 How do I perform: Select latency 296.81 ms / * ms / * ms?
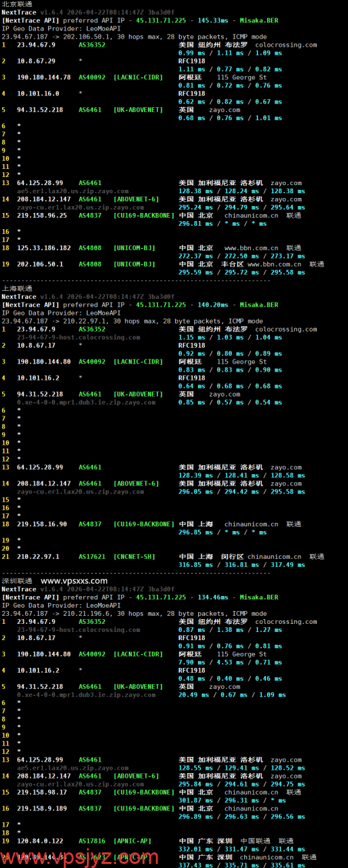click(x=223, y=224)
